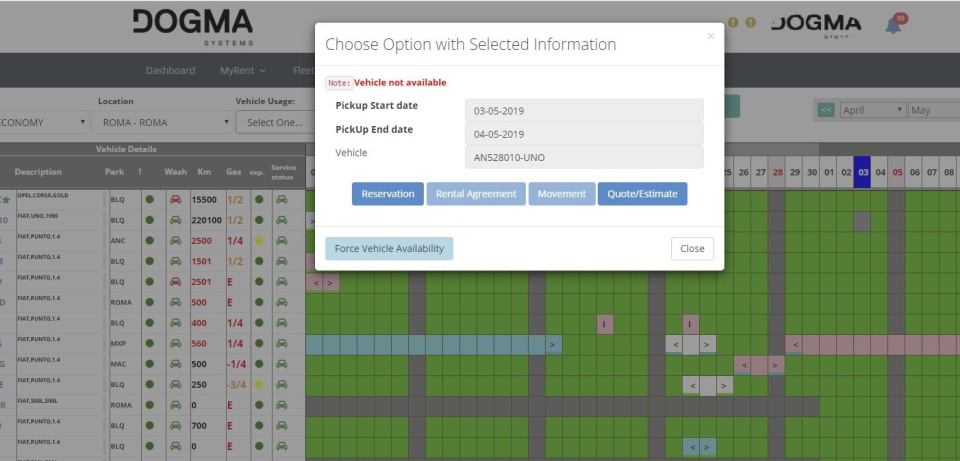The height and width of the screenshot is (461, 960).
Task: Click the MXP park cell
Action: pos(118,343)
